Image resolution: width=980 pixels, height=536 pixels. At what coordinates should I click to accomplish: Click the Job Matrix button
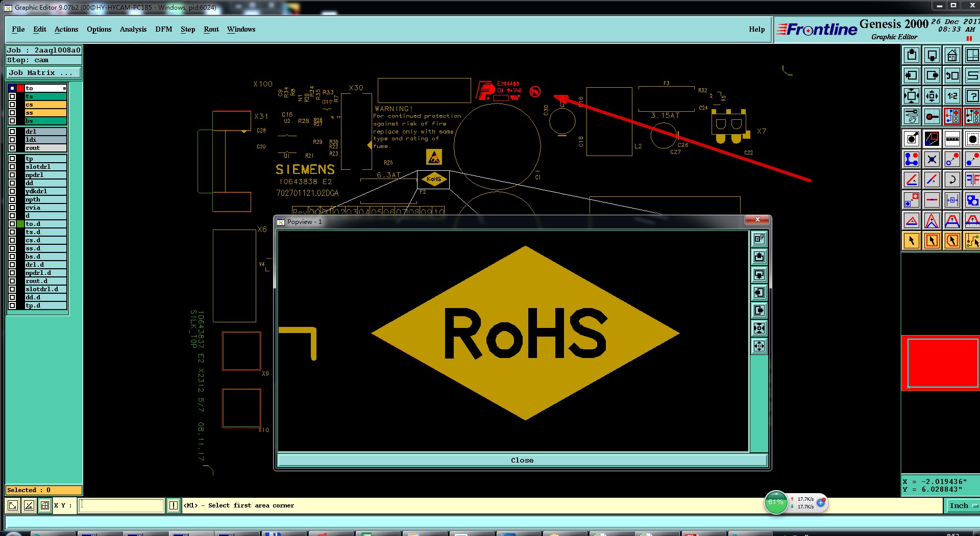pos(43,73)
